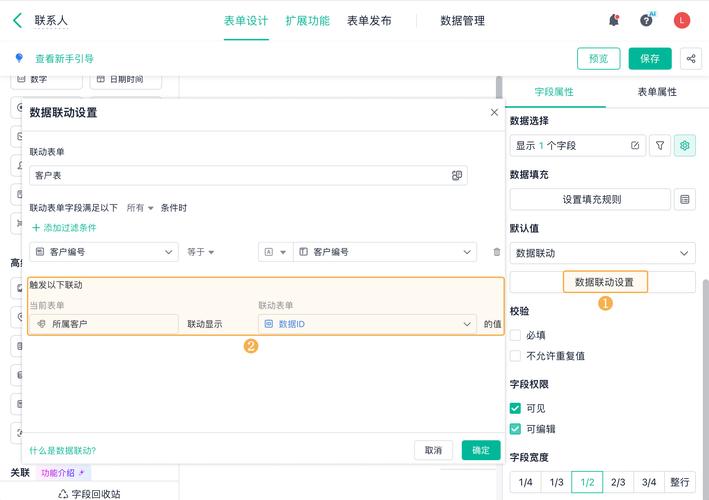
Task: Click the 预览 button
Action: (x=599, y=59)
